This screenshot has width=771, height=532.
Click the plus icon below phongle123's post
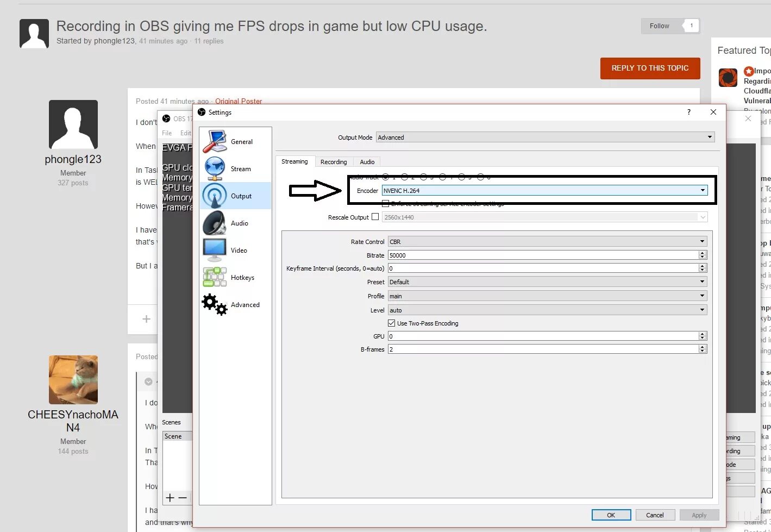click(x=146, y=319)
